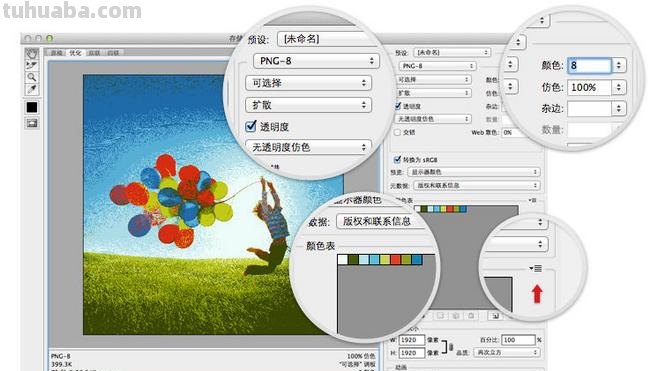The height and width of the screenshot is (371, 658).
Task: Uncheck the 透明度 checkbox in settings panel
Action: [x=398, y=106]
